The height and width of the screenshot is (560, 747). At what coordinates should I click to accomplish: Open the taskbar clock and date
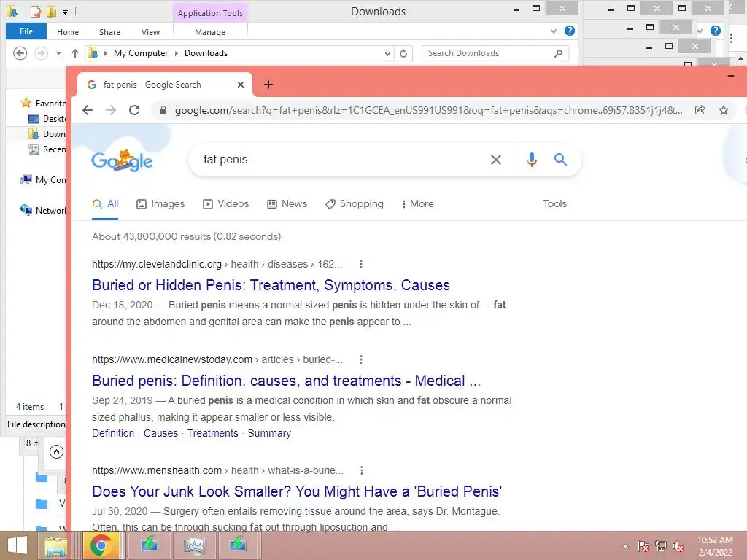tap(715, 546)
